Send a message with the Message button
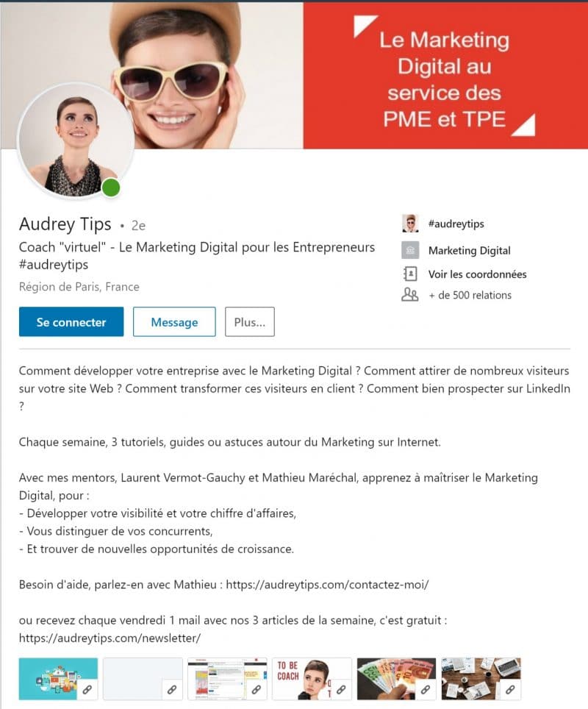Viewport: 588px width, 709px height. coord(174,322)
